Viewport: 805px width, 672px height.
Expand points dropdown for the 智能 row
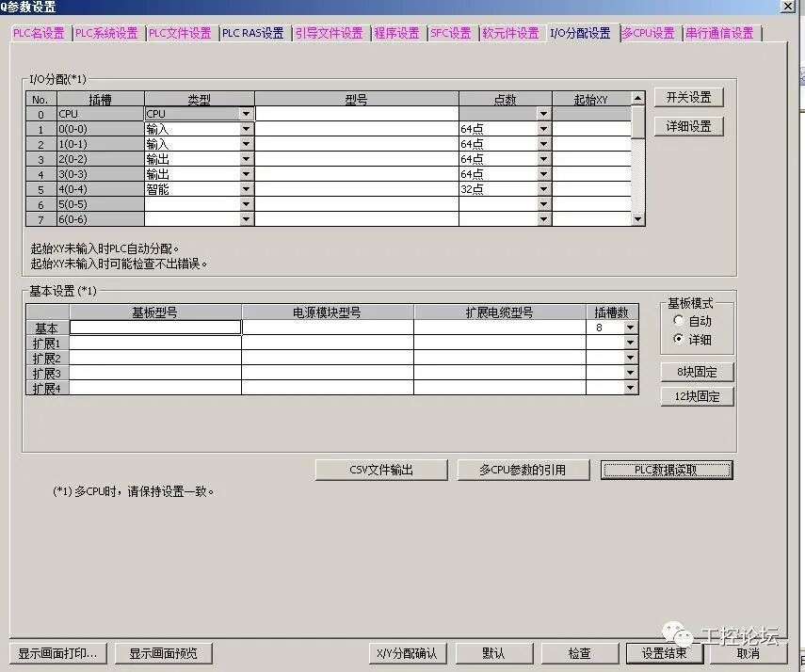pos(543,189)
